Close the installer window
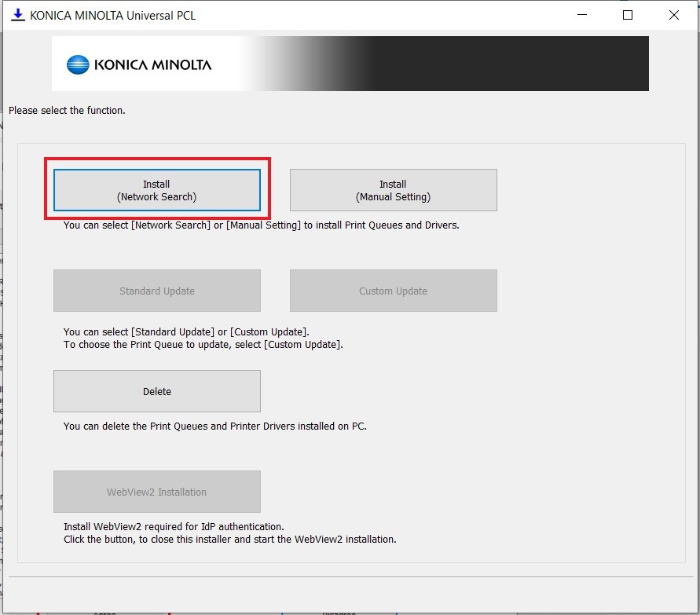700x615 pixels. pos(673,15)
